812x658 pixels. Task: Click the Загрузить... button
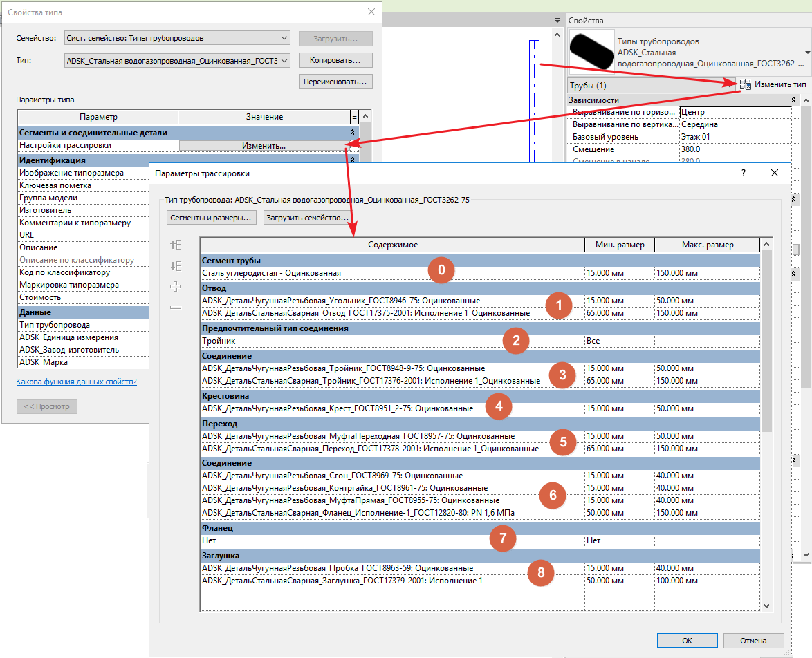tap(335, 39)
